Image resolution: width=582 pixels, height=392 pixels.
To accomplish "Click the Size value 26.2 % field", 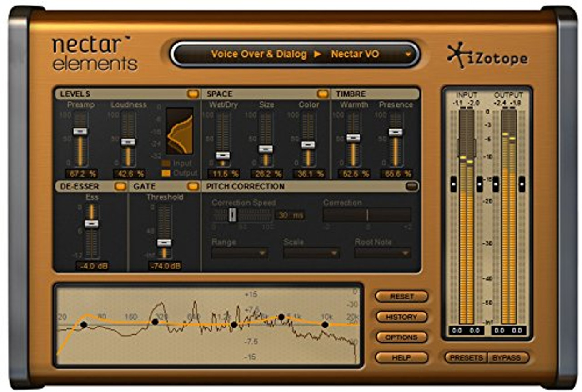I will pos(266,174).
